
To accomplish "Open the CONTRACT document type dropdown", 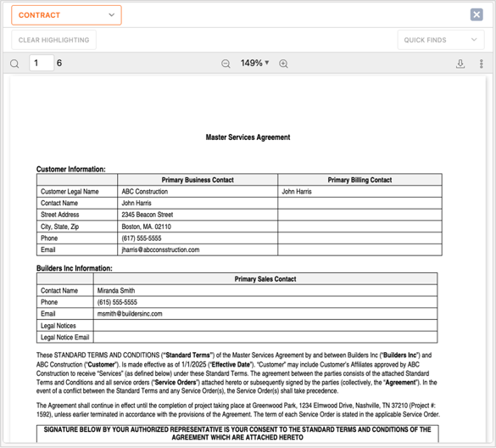I will [66, 15].
